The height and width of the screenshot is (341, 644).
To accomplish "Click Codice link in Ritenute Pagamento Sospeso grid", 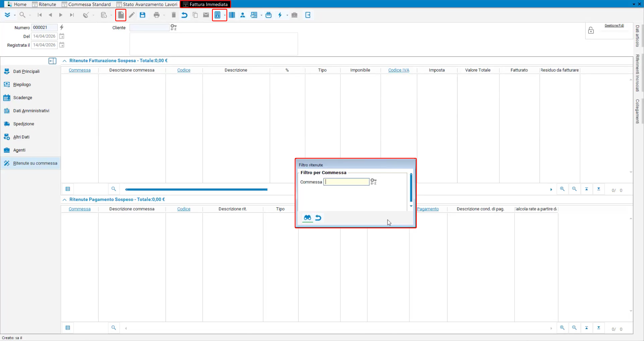I will pyautogui.click(x=184, y=209).
